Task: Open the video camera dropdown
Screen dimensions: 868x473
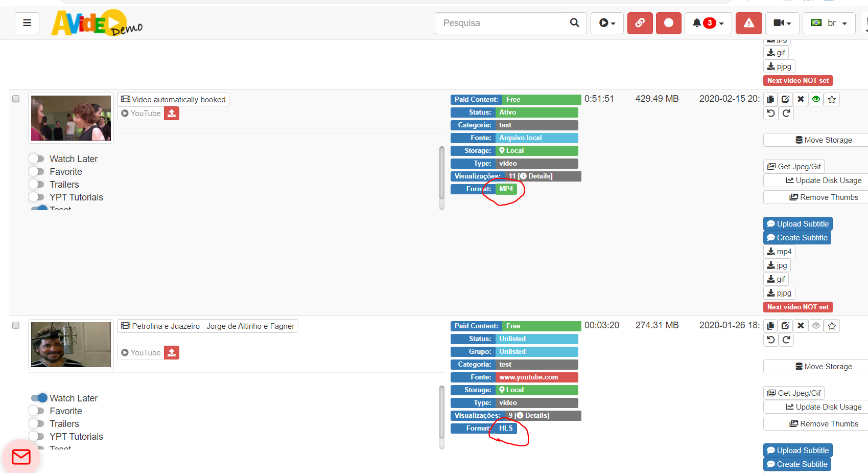Action: coord(782,23)
